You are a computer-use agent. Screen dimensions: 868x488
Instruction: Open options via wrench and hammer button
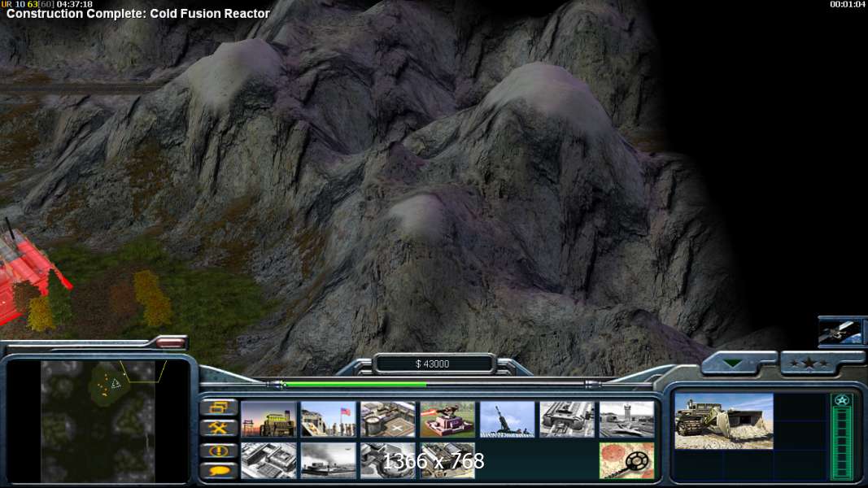click(x=219, y=428)
